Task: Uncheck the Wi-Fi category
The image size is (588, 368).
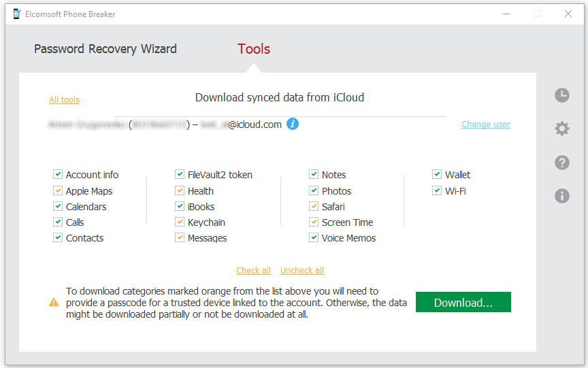Action: click(437, 190)
